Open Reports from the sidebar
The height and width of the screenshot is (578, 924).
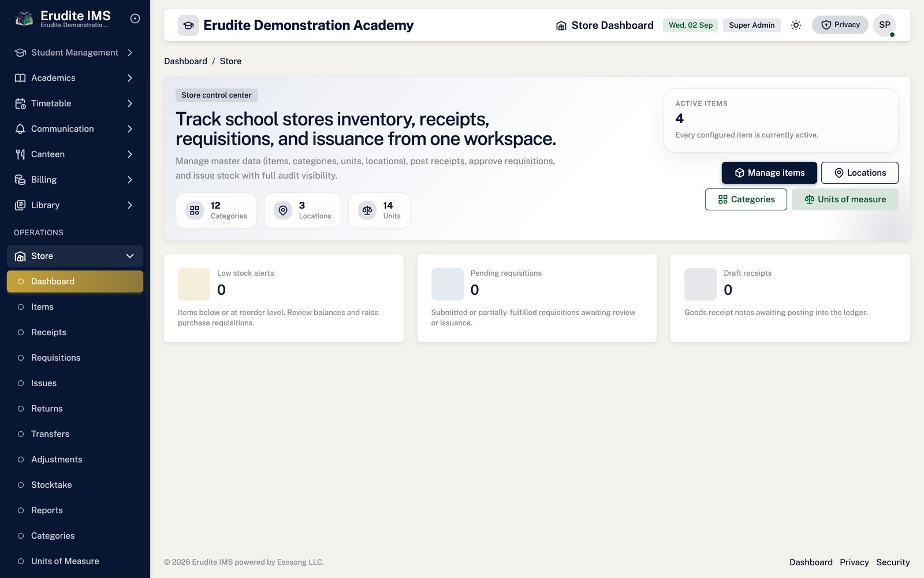coord(75,510)
